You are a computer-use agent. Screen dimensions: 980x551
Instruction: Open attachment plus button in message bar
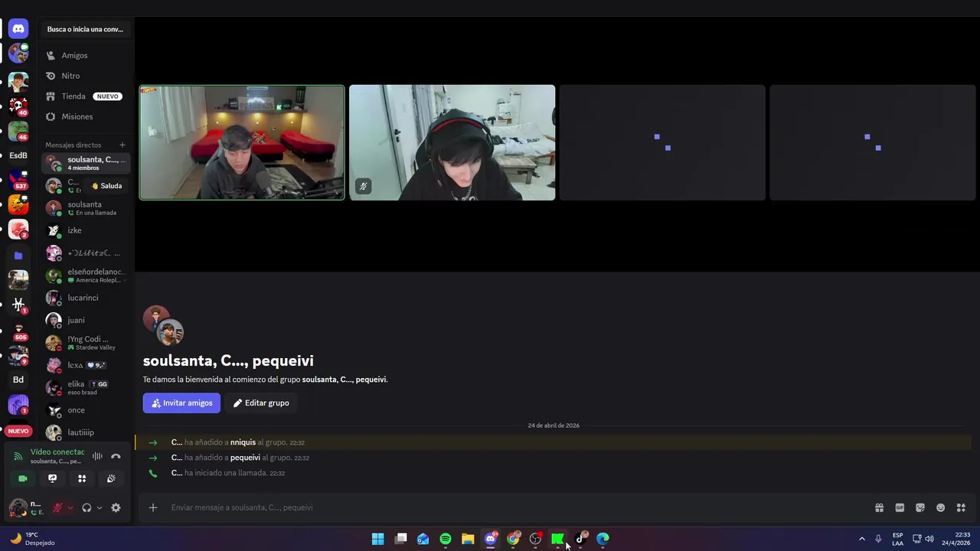[153, 507]
